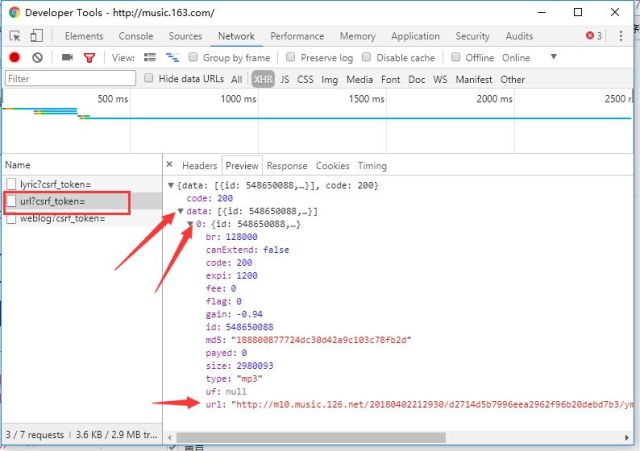
Task: Tick the Disable cache checkbox
Action: coord(367,57)
